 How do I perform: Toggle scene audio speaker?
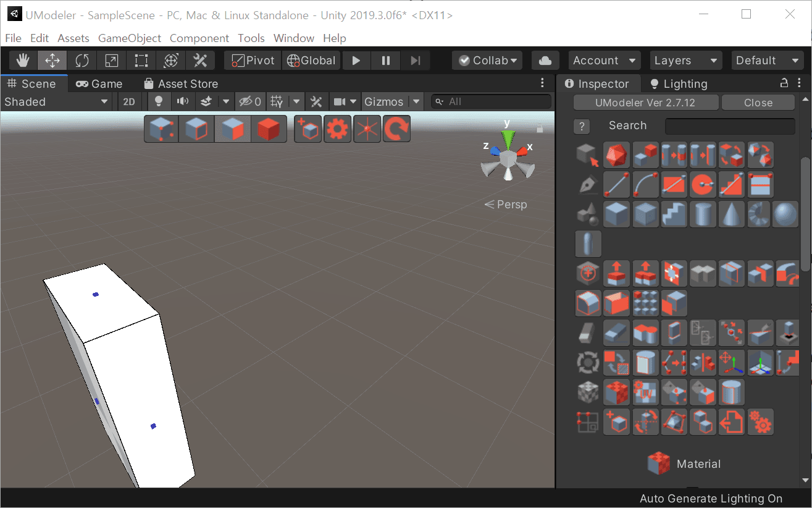click(x=183, y=102)
